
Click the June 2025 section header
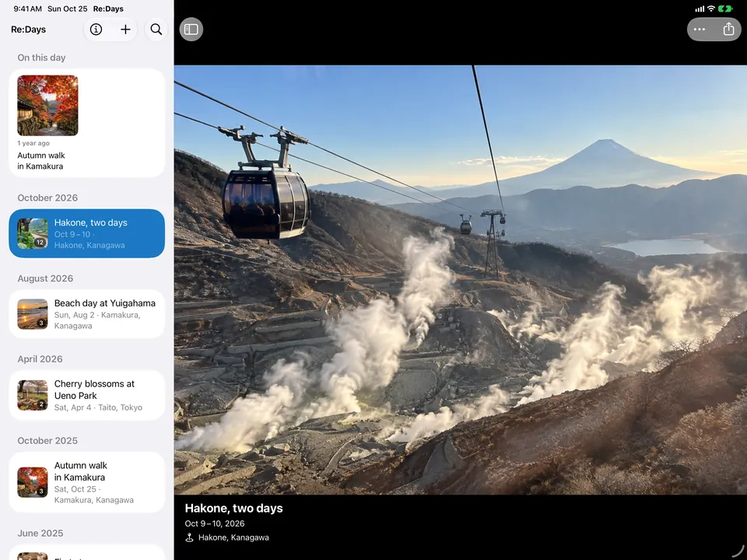[x=40, y=534]
